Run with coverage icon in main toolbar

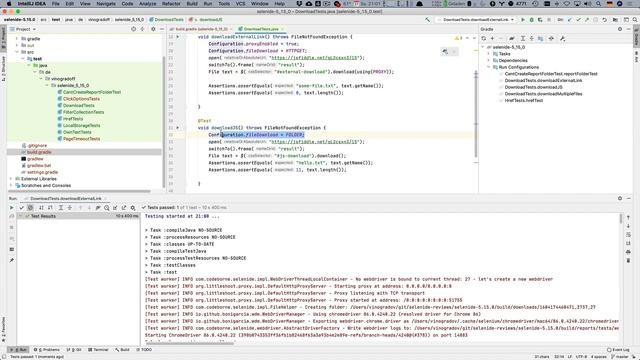coord(540,20)
